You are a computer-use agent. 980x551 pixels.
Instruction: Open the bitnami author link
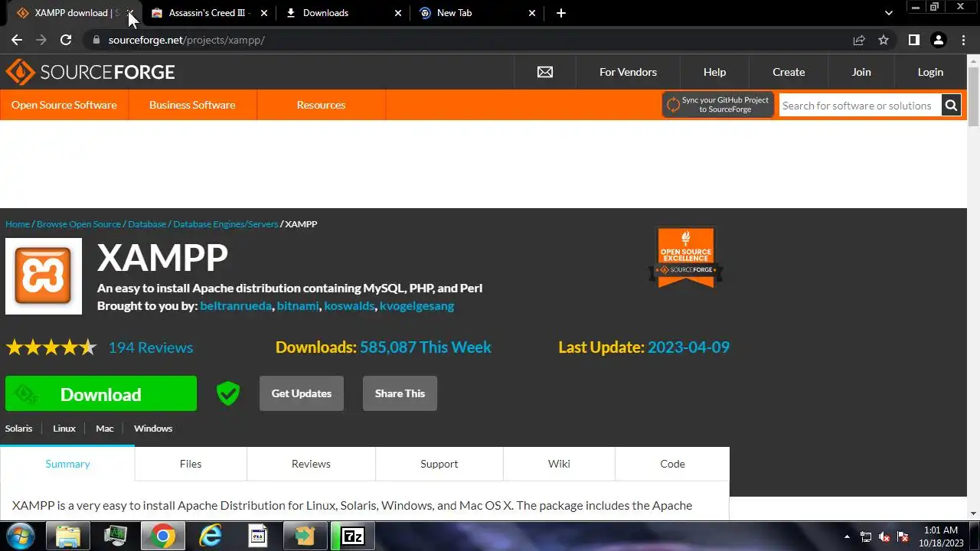(298, 305)
